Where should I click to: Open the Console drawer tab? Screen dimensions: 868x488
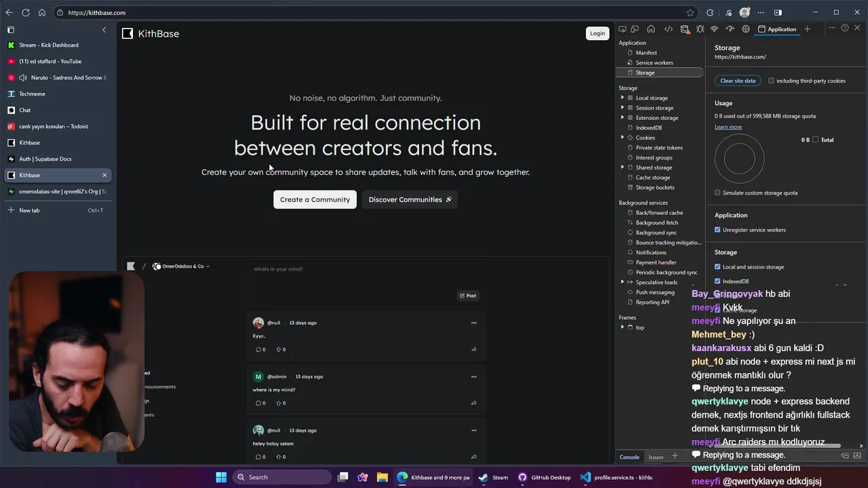pos(629,457)
